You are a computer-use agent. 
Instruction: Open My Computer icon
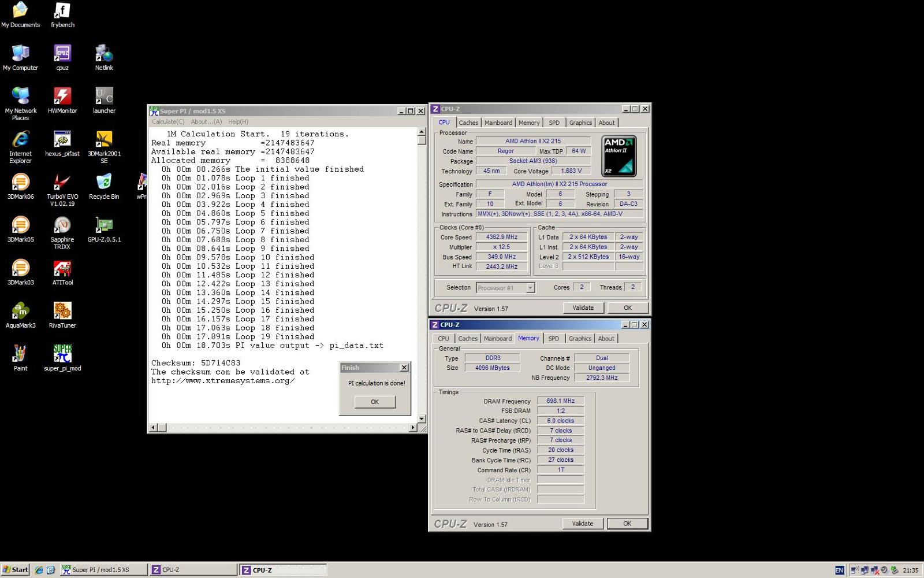[20, 58]
